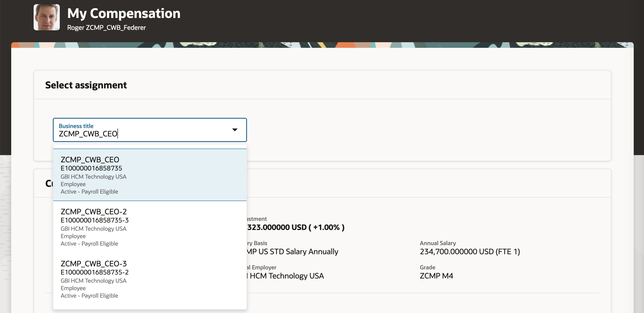The width and height of the screenshot is (644, 313).
Task: Pick the ZCMP_CWB_CEO-3 assignment option
Action: [93, 264]
